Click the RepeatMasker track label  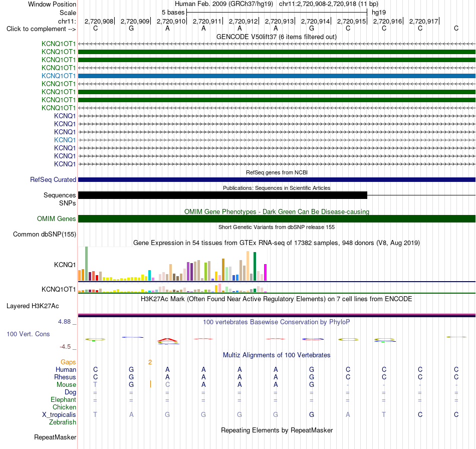pos(55,437)
